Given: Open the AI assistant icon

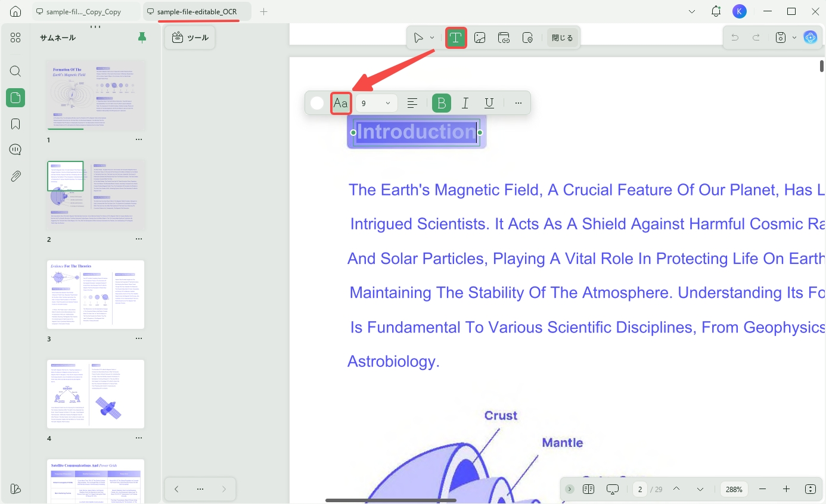Looking at the screenshot, I should click(x=811, y=38).
